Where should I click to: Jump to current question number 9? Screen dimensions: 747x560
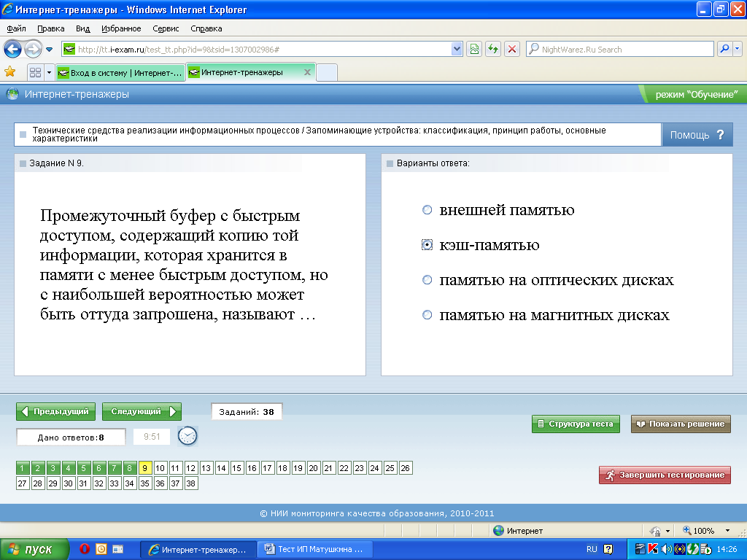(x=145, y=468)
